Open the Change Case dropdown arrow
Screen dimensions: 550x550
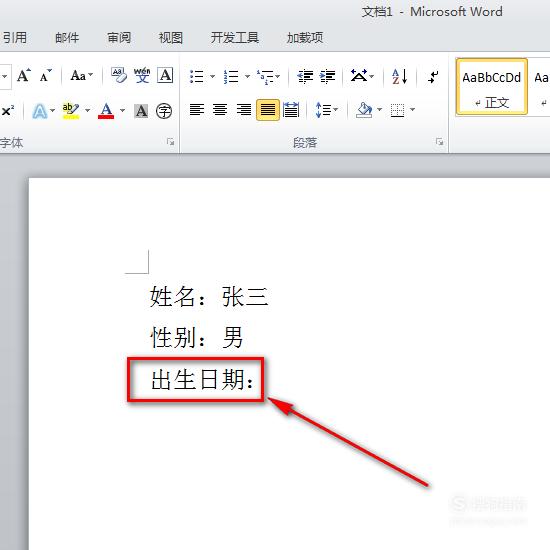pos(91,75)
